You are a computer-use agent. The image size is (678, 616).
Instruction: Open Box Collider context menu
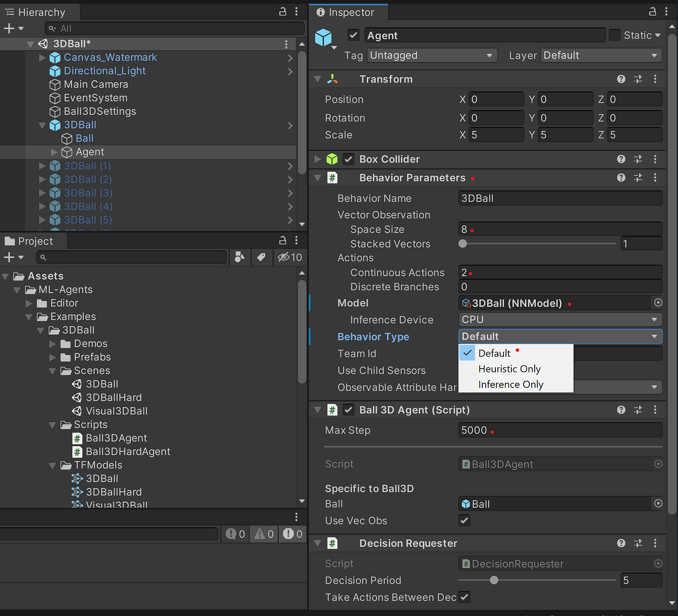point(655,159)
